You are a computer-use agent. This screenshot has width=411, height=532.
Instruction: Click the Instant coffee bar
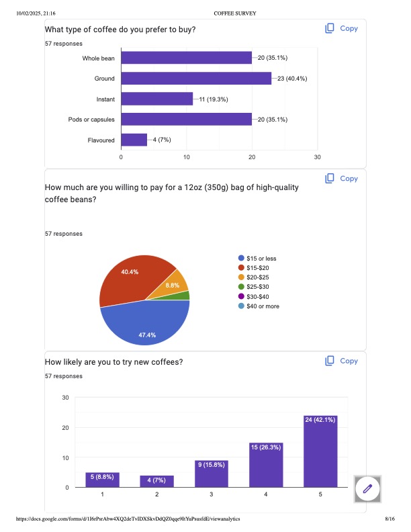(x=156, y=99)
